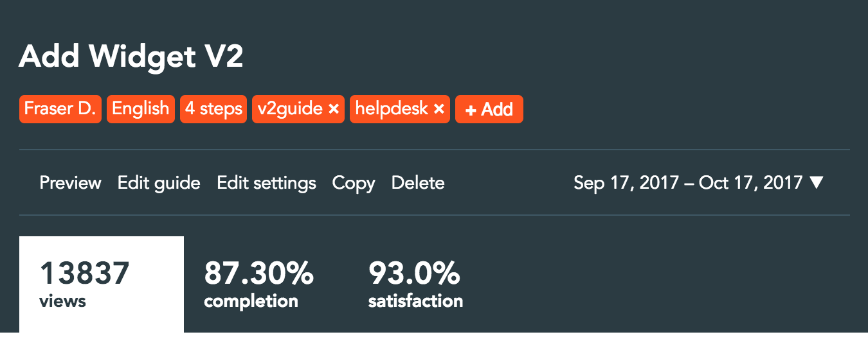This screenshot has width=868, height=339.
Task: Click the + Add tag button
Action: 489,110
